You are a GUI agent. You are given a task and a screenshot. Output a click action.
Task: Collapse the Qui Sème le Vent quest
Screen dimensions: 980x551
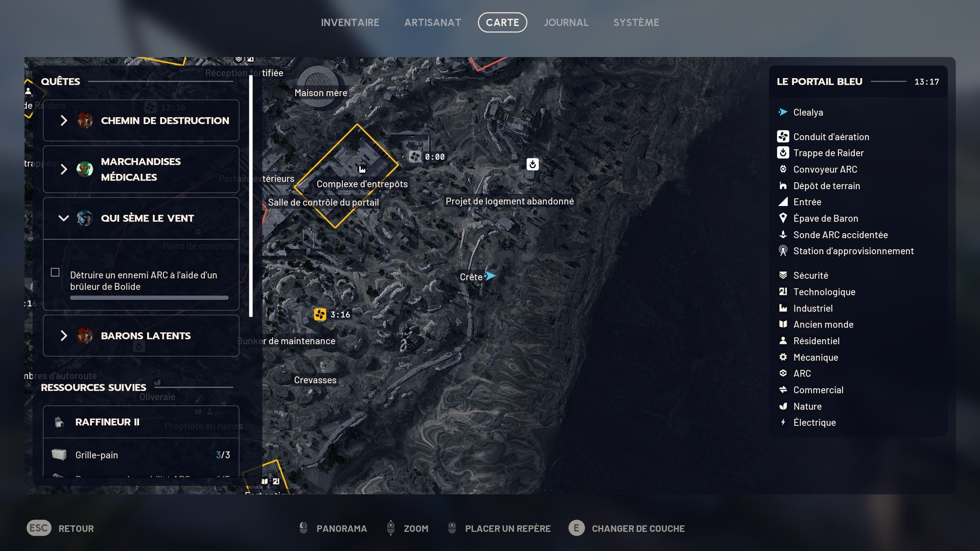64,218
